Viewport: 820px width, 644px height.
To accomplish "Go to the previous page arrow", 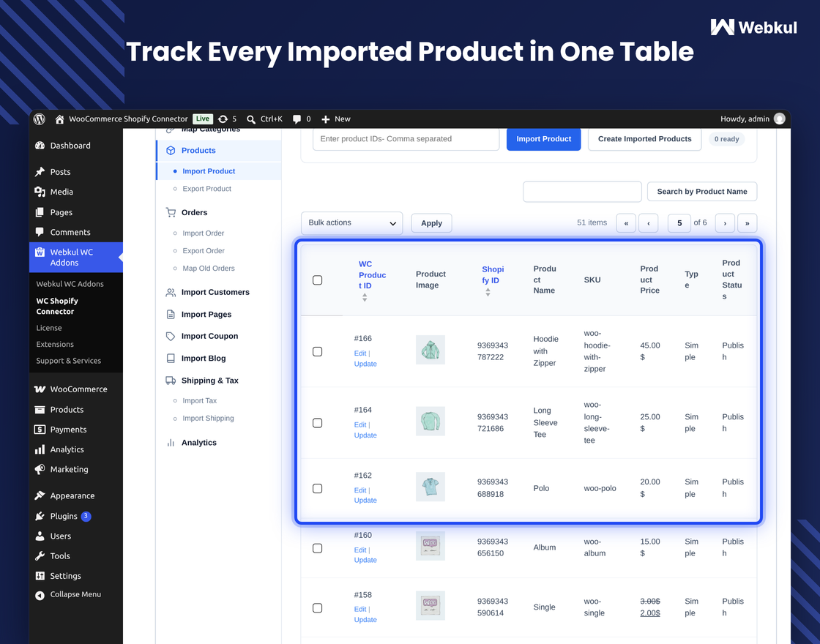I will coord(649,223).
